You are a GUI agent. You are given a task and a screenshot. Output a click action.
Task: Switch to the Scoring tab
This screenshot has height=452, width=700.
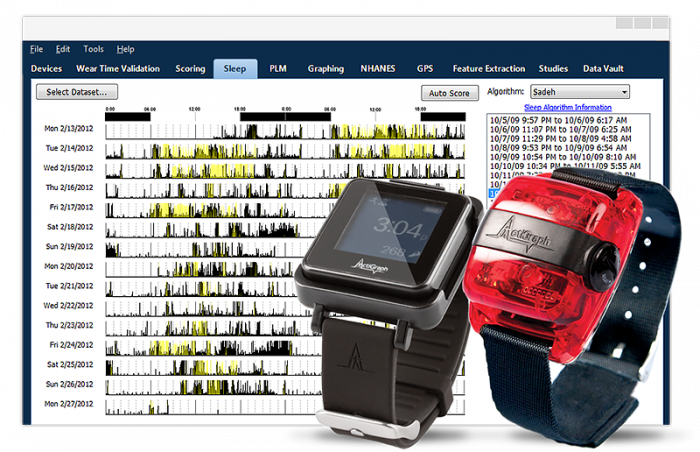click(x=190, y=68)
